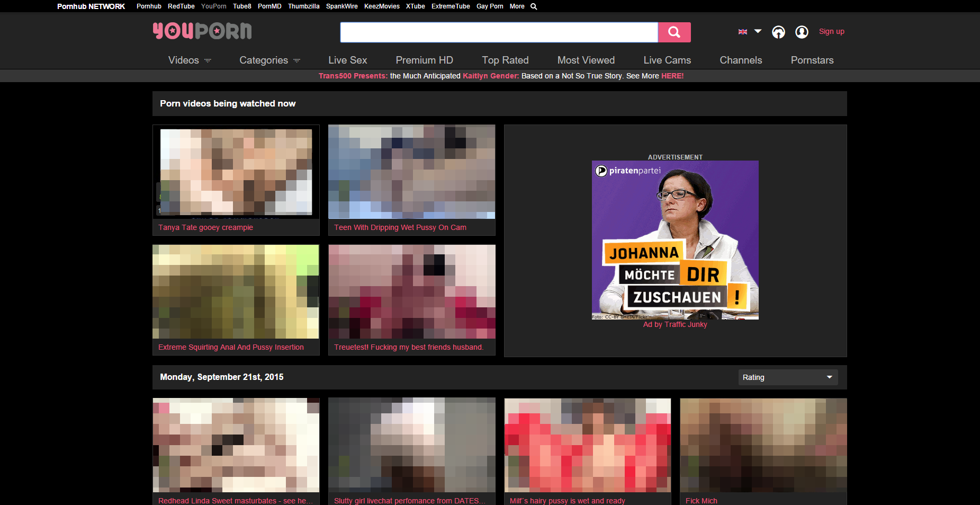
Task: Click the Pornhub NETWORK label
Action: pyautogui.click(x=91, y=6)
